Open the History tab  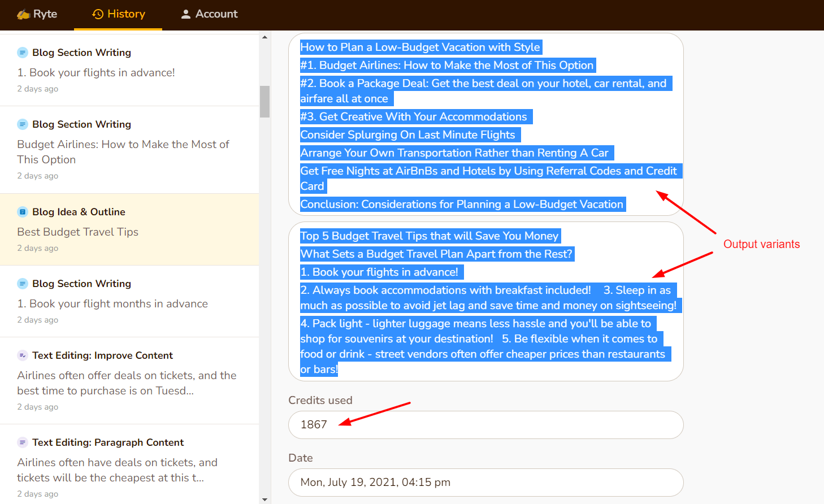(118, 14)
